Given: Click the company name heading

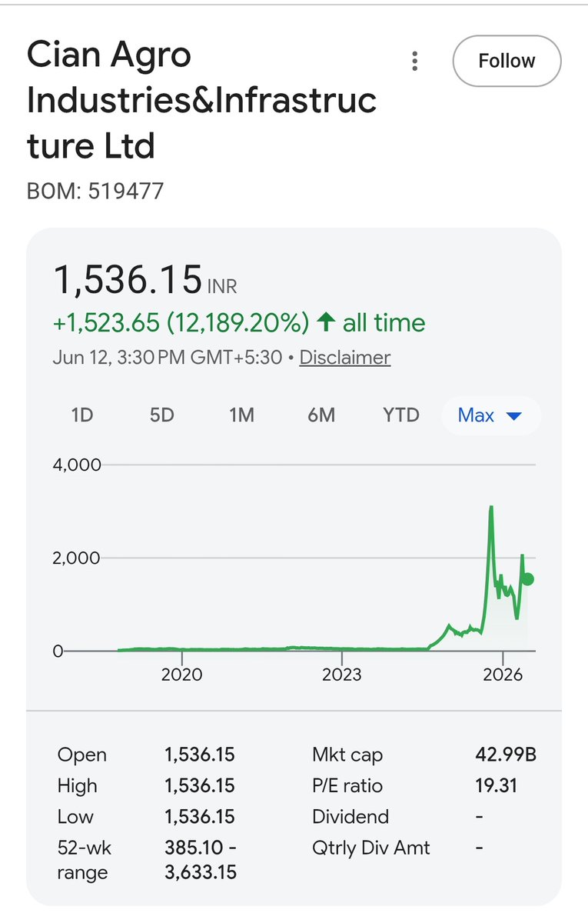Looking at the screenshot, I should pyautogui.click(x=201, y=101).
